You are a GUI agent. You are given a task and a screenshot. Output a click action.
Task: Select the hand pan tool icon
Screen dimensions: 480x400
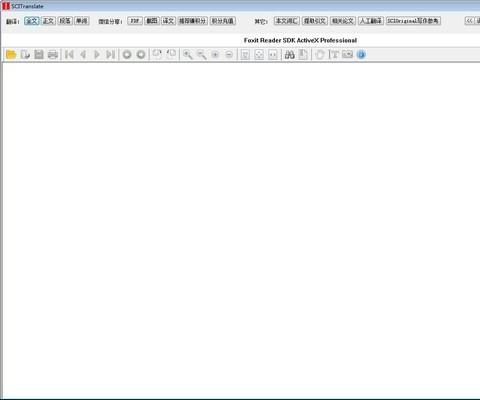click(320, 54)
